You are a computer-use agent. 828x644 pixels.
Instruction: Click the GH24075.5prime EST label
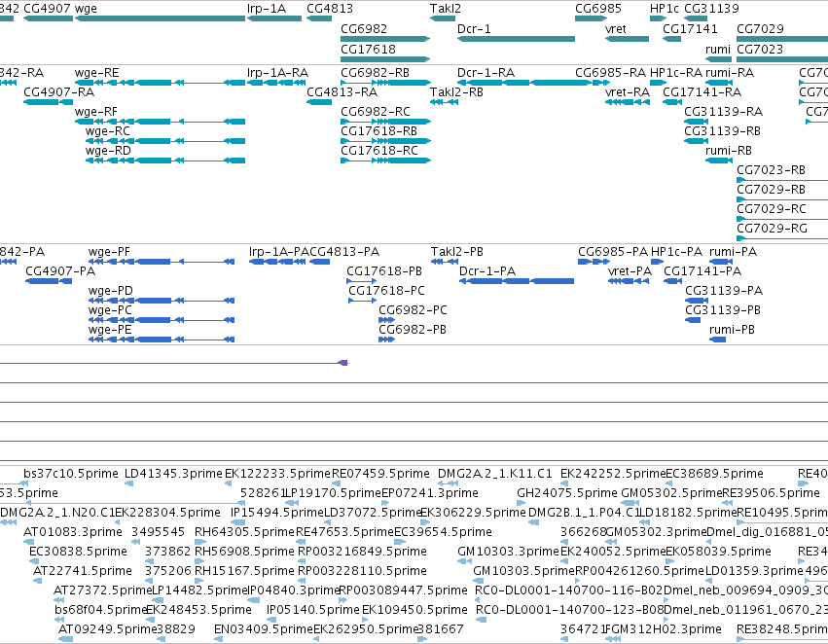point(566,492)
